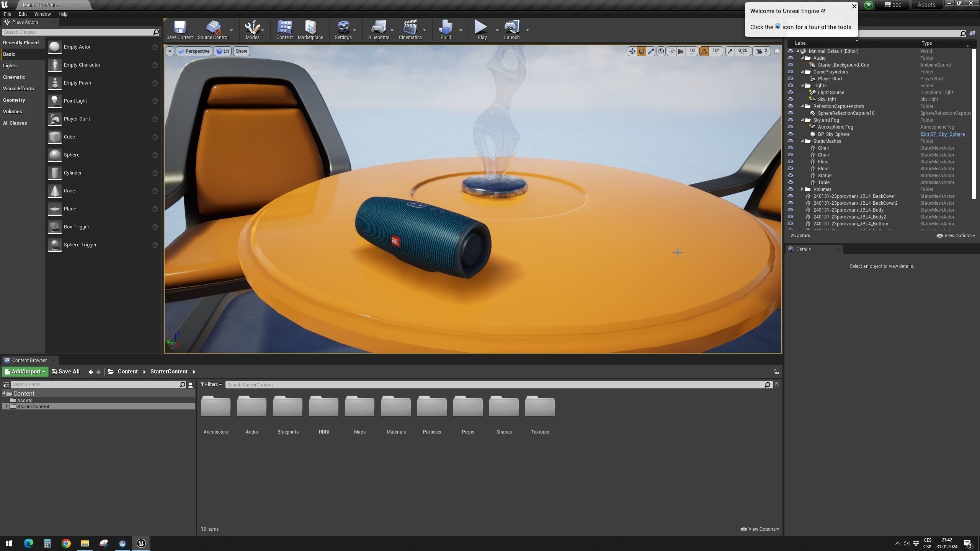Toggle rotation snapping in the viewport
The width and height of the screenshot is (980, 551).
point(704,51)
